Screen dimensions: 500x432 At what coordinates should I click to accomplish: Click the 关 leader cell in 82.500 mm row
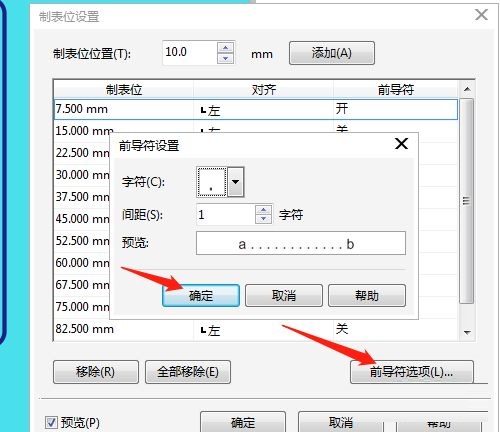[x=396, y=329]
